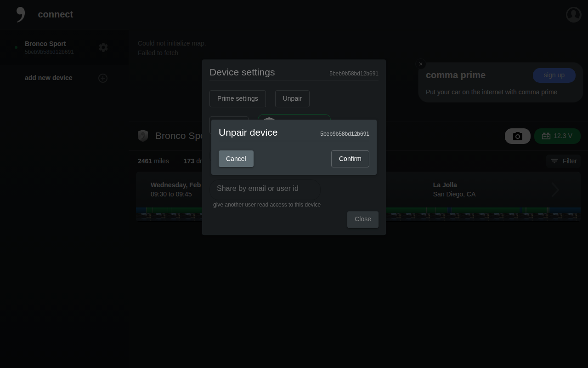The height and width of the screenshot is (368, 588).
Task: Click the comma prime heading
Action: click(x=456, y=75)
